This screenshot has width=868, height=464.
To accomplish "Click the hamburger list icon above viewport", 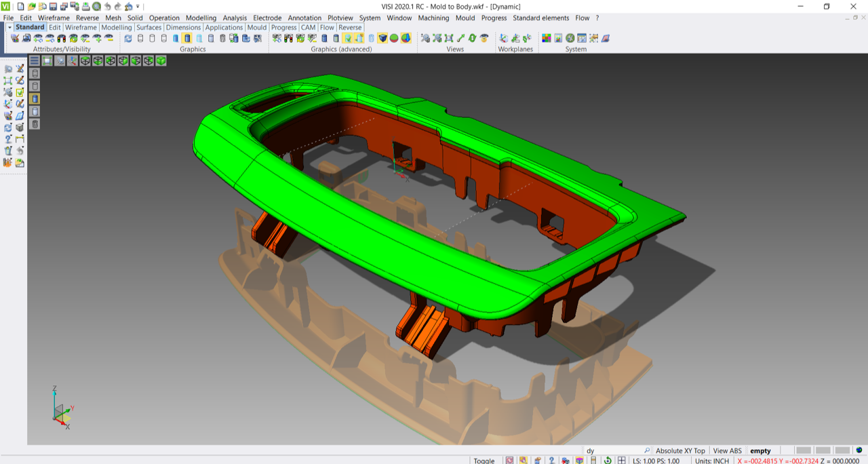I will [35, 60].
